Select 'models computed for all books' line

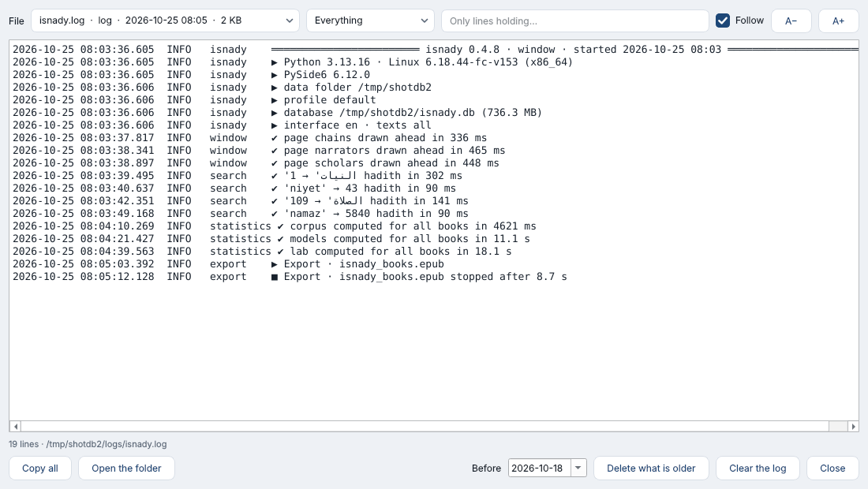pos(271,240)
